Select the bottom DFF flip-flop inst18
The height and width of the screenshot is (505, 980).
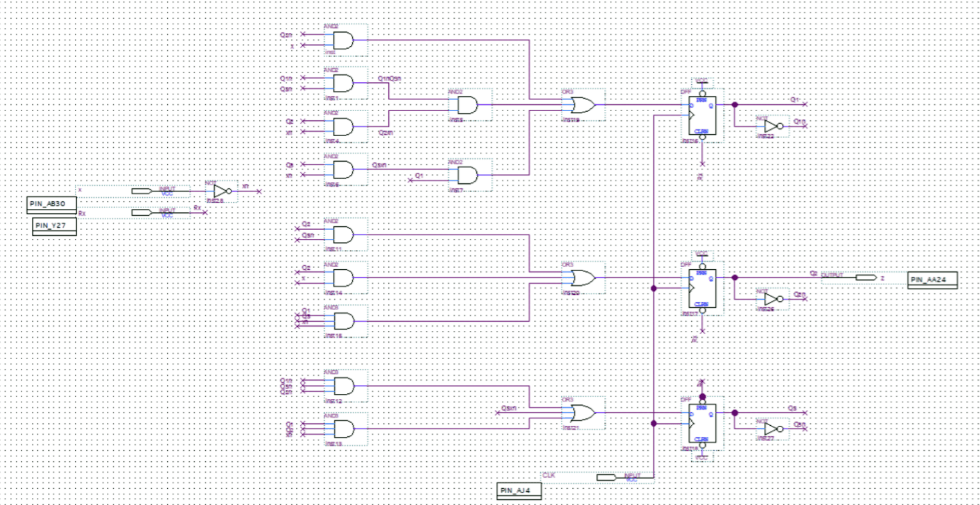click(702, 424)
